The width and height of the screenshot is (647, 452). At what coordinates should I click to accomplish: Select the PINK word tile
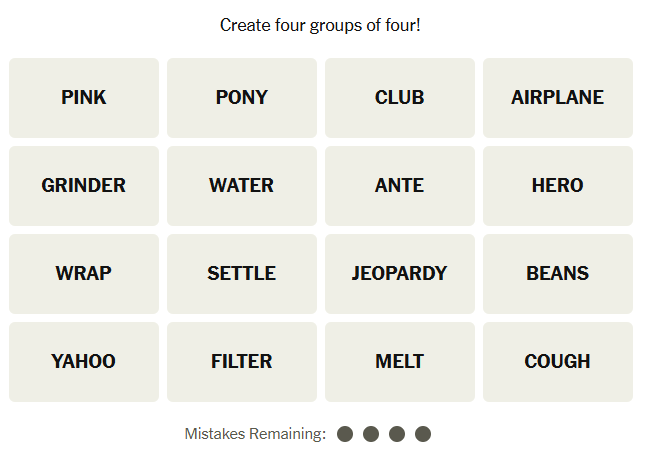pos(84,98)
